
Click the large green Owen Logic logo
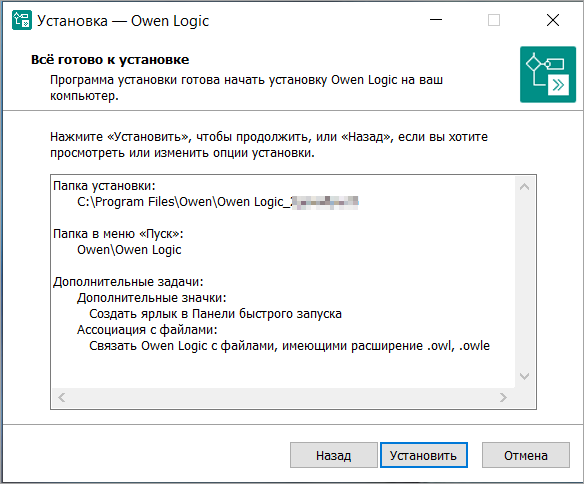(548, 74)
